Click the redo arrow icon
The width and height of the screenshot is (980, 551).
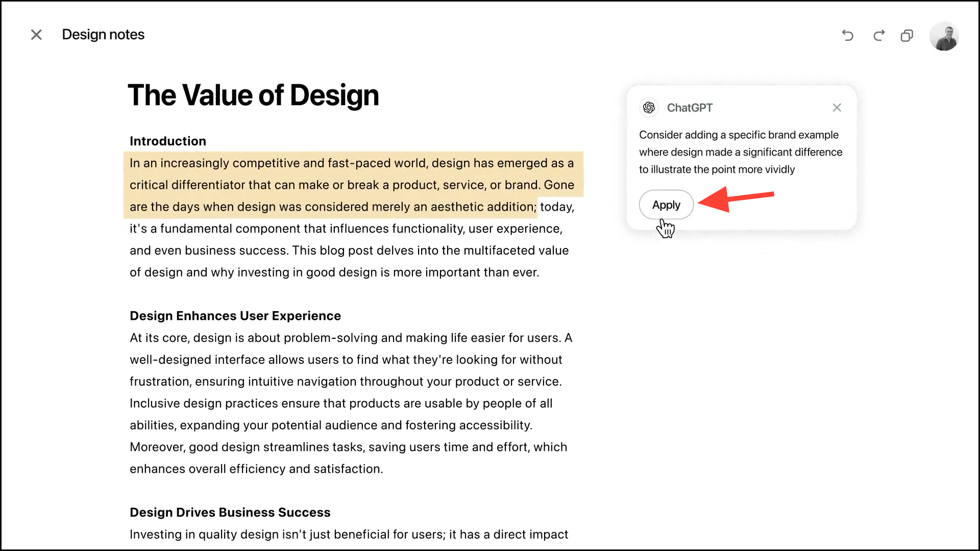pos(878,35)
